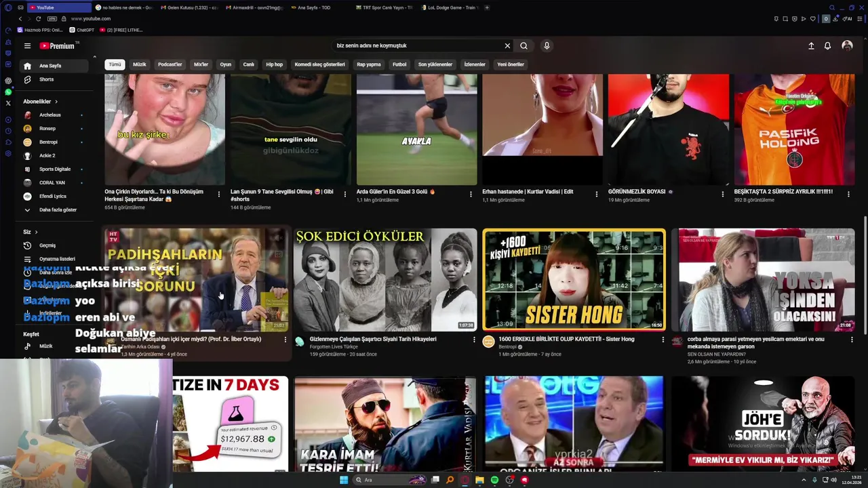Viewport: 868px width, 488px height.
Task: Switch to LoL Dodge Game tab
Action: coord(449,7)
